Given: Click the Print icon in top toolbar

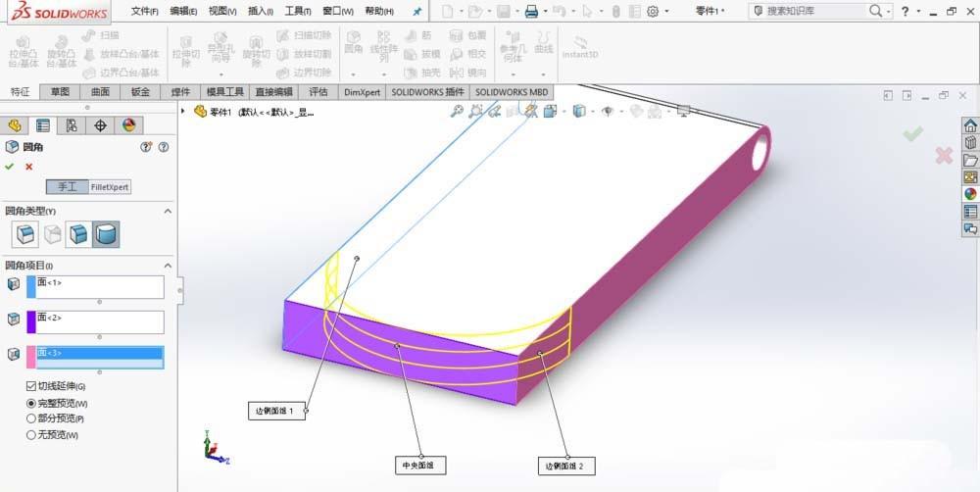Looking at the screenshot, I should point(531,11).
